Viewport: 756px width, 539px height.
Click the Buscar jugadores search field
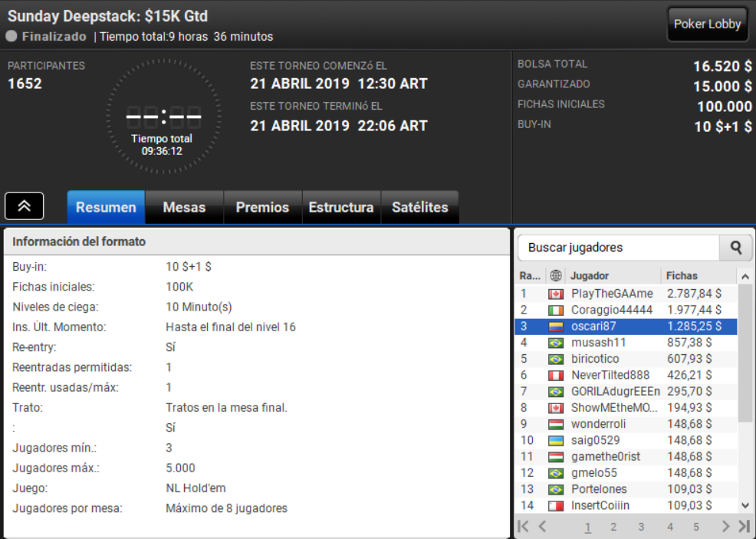619,248
